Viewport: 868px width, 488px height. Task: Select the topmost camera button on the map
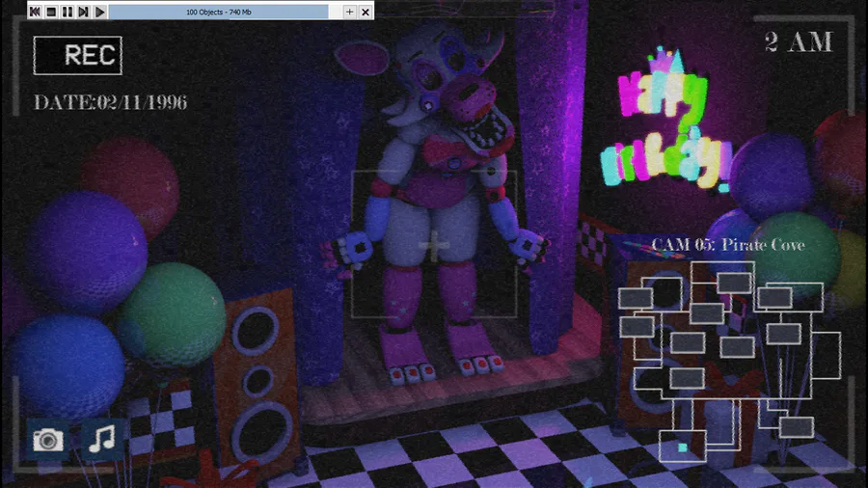[734, 283]
